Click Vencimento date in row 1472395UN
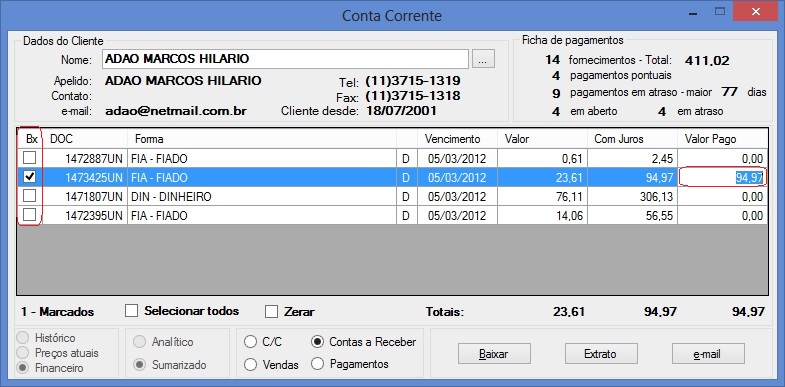This screenshot has height=387, width=785. point(457,216)
